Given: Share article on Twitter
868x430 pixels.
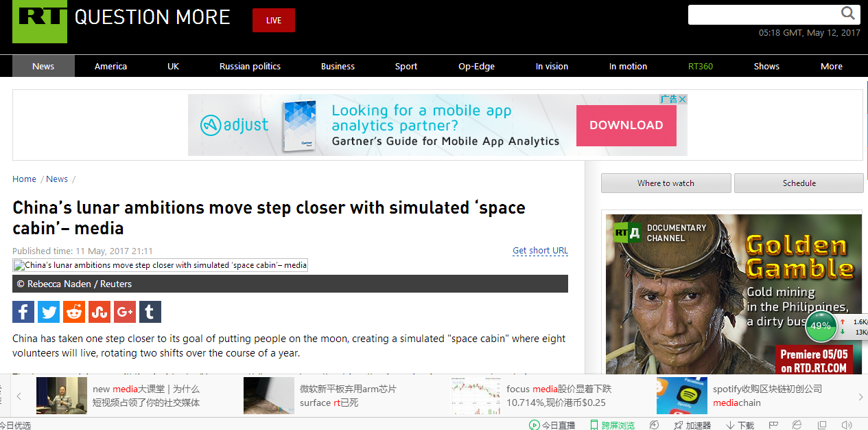Looking at the screenshot, I should click(x=49, y=312).
